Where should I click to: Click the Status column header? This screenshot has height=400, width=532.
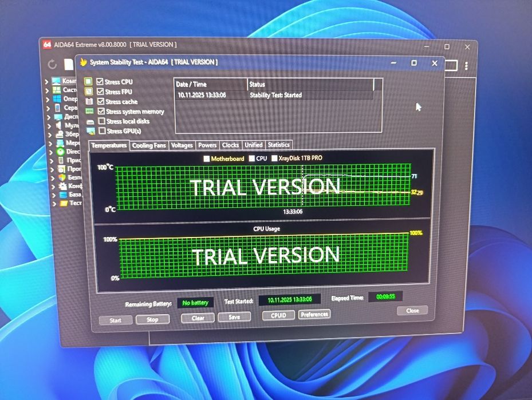(310, 84)
